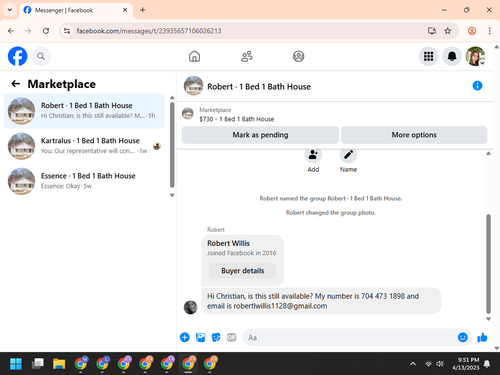Click the install app icon in address bar
This screenshot has width=500, height=375.
tap(432, 31)
